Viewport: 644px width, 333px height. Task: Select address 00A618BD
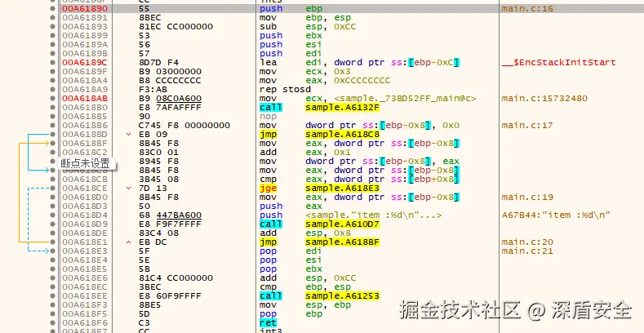coord(85,135)
